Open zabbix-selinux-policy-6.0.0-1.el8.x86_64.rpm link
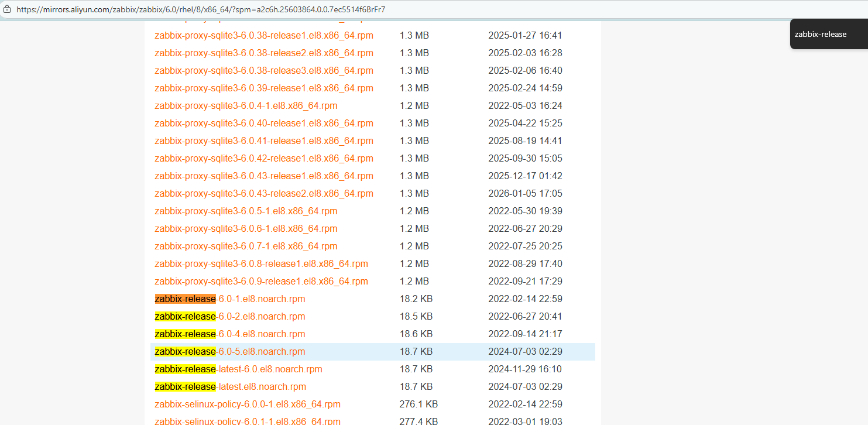The width and height of the screenshot is (868, 425). click(248, 405)
